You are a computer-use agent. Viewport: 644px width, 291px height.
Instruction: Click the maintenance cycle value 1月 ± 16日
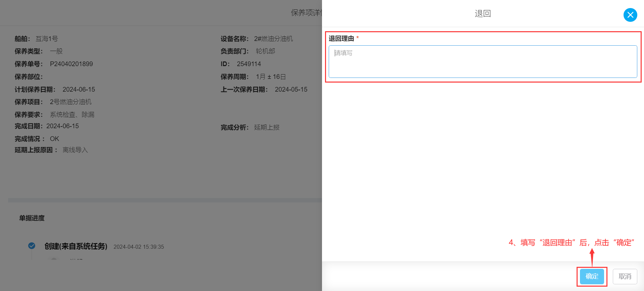coord(271,77)
